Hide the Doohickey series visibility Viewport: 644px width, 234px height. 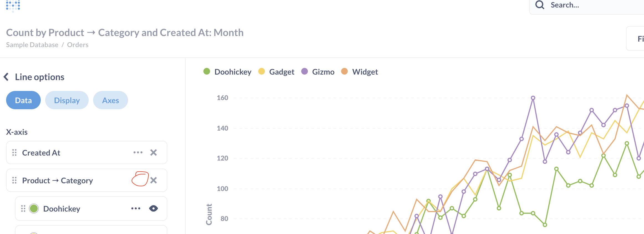click(154, 208)
